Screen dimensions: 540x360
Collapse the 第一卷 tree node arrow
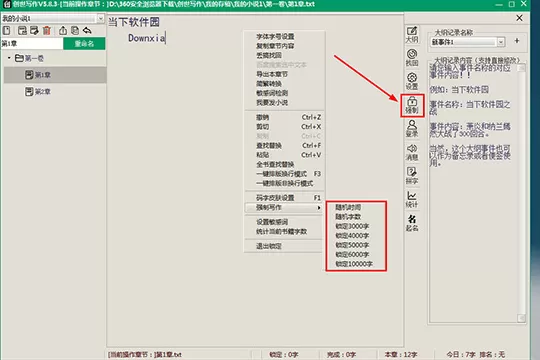[x=9, y=58]
